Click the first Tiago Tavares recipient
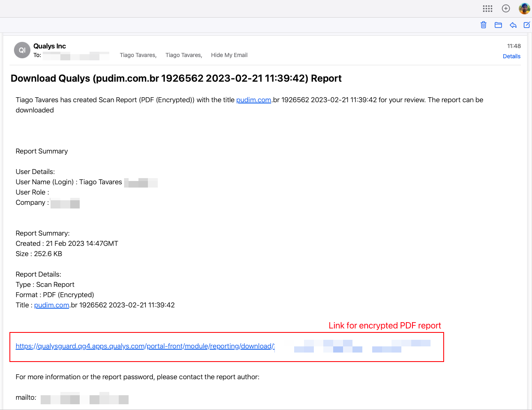The width and height of the screenshot is (532, 410). (x=138, y=55)
